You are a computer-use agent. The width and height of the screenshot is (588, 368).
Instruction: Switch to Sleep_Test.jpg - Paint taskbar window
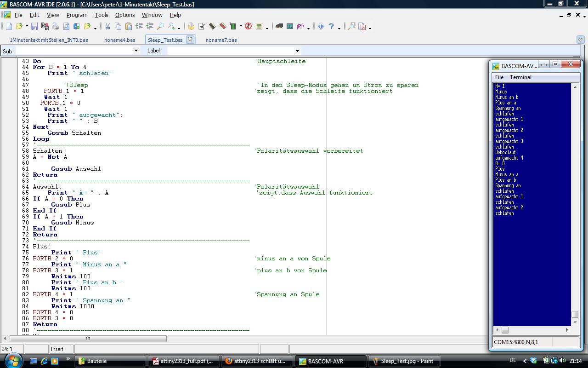pos(404,361)
